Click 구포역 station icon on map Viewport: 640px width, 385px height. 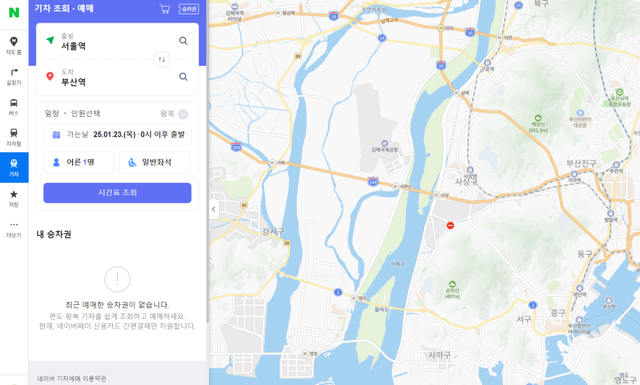click(487, 62)
